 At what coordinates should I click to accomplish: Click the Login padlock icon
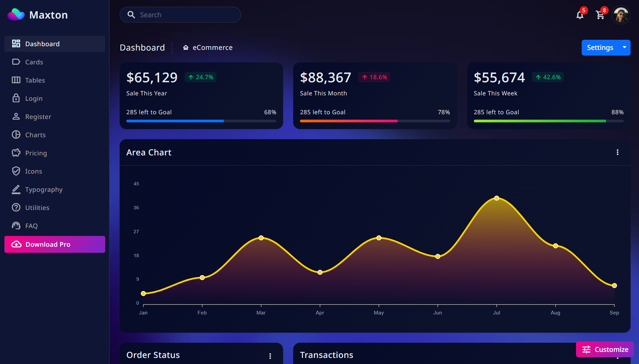[16, 98]
